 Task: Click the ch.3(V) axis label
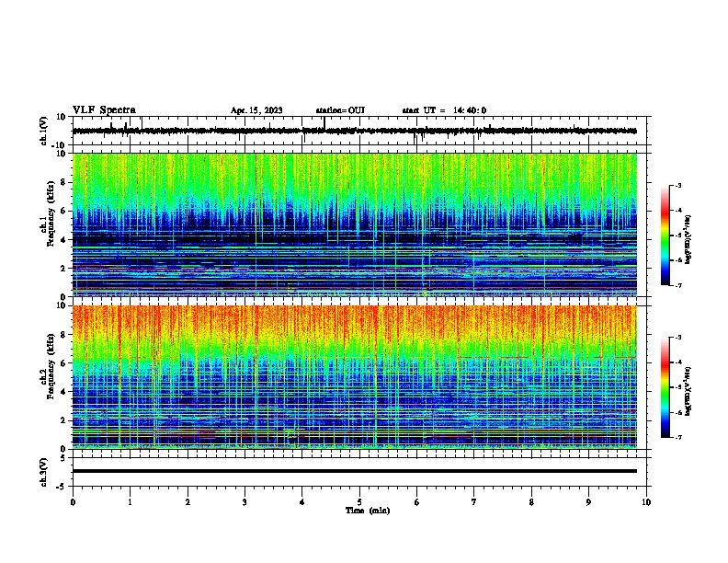pos(44,472)
